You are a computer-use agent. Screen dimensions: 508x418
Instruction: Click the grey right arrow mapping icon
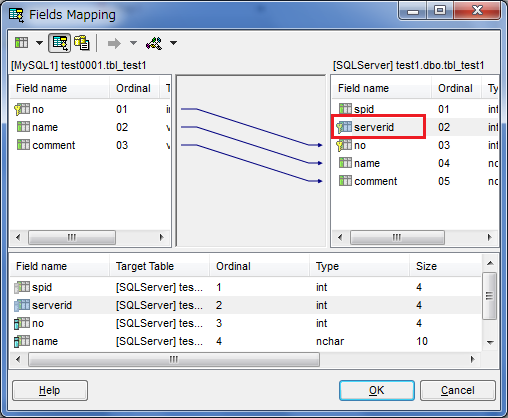click(x=114, y=43)
